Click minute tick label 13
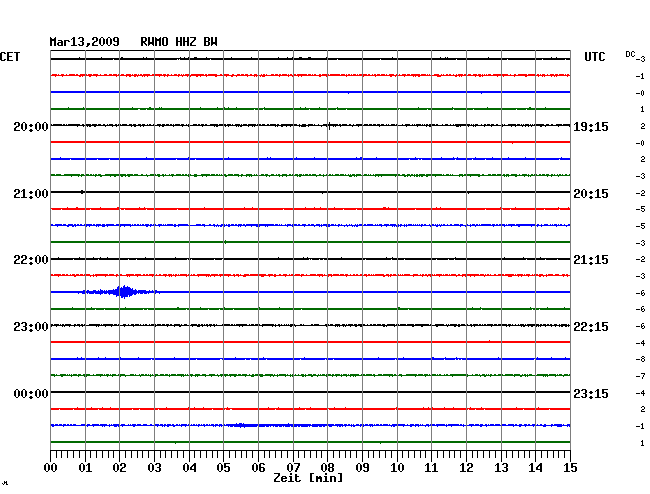Viewport: 650px width, 494px height. point(501,468)
